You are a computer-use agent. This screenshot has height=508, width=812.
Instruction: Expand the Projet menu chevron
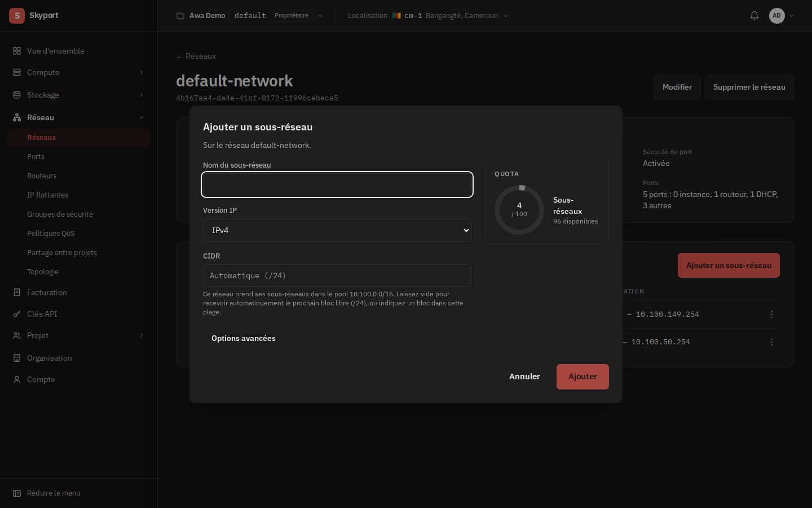pyautogui.click(x=142, y=335)
